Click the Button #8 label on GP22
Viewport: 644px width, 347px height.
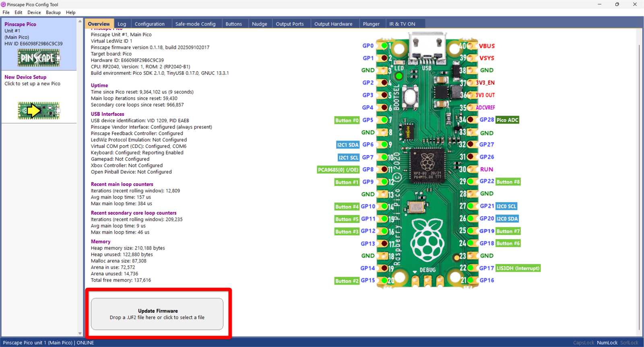point(508,182)
